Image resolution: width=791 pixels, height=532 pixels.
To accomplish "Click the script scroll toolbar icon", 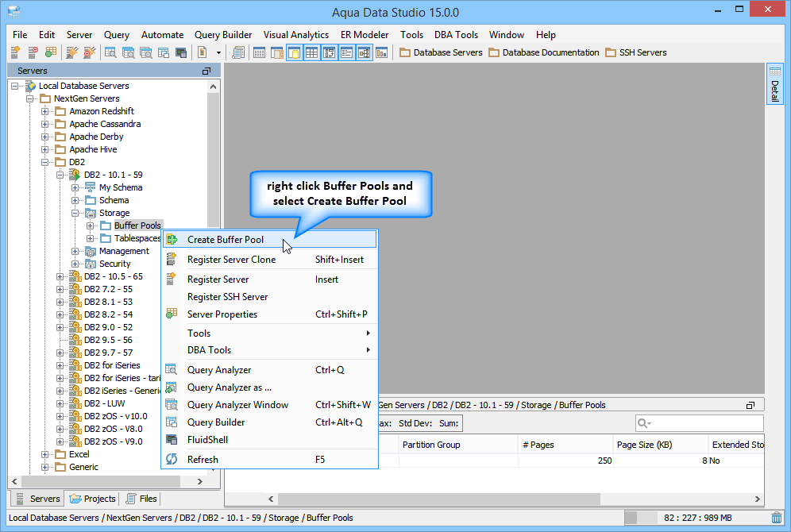I will click(238, 52).
